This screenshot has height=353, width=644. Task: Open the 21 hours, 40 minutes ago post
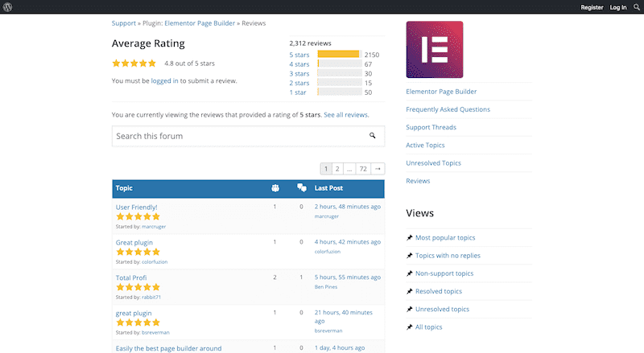[344, 317]
